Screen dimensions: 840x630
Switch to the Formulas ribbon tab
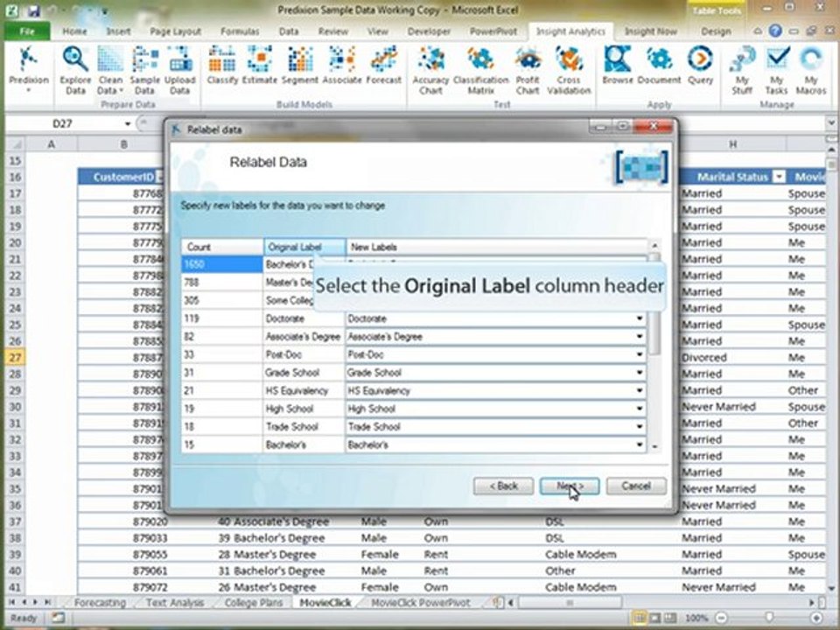coord(240,31)
